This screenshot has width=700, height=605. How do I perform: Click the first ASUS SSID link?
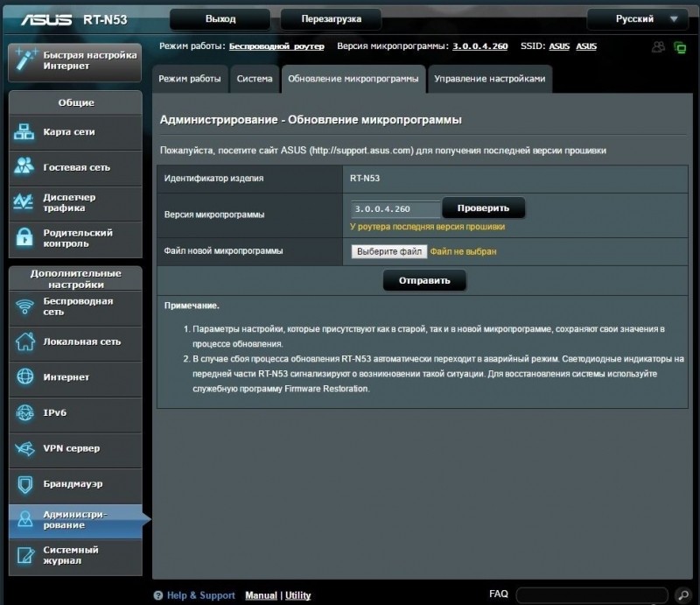point(559,46)
